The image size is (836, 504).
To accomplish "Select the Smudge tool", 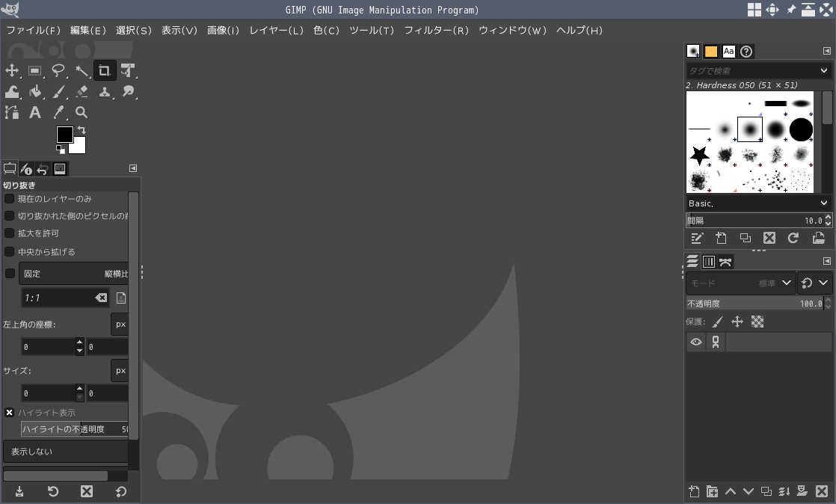I will click(x=128, y=92).
